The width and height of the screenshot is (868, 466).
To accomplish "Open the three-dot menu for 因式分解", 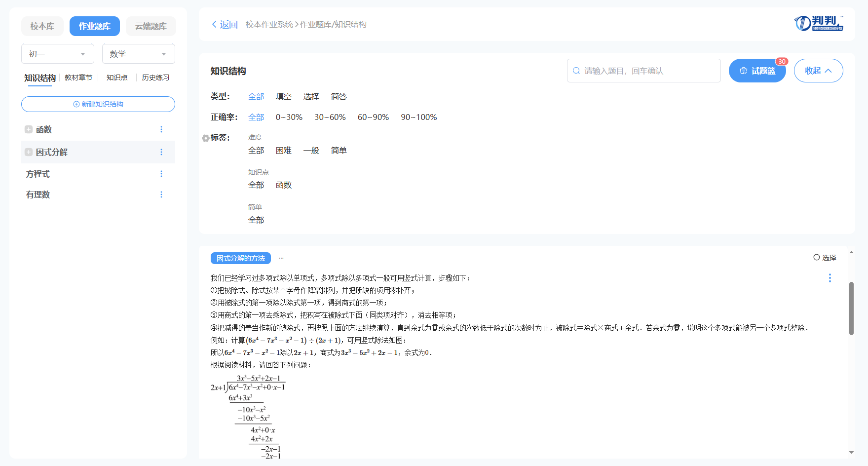I will 161,152.
